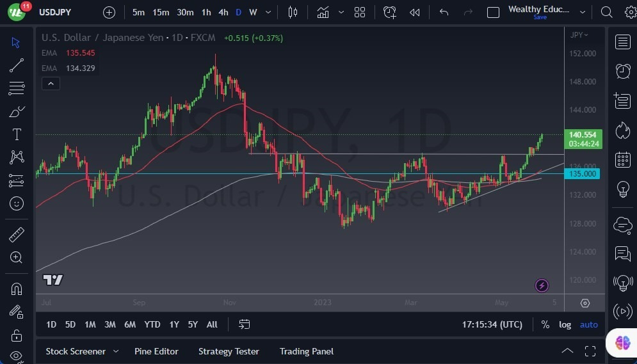Open the Stock Screener tab

point(76,351)
